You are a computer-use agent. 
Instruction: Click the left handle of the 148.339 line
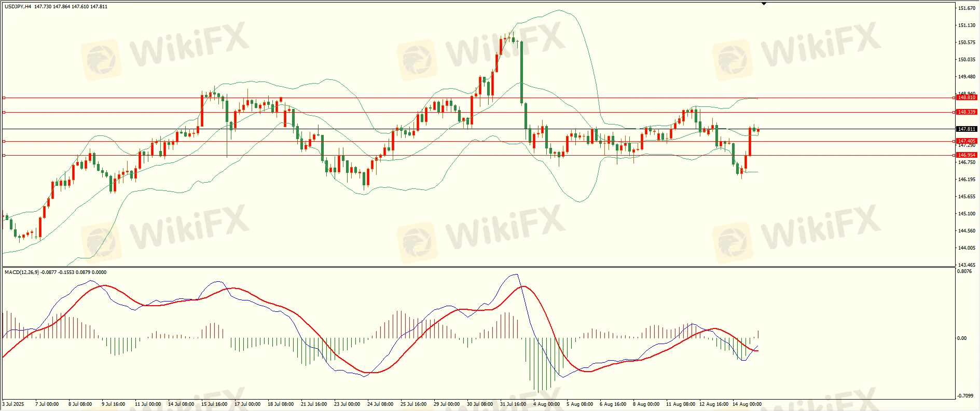pyautogui.click(x=4, y=112)
